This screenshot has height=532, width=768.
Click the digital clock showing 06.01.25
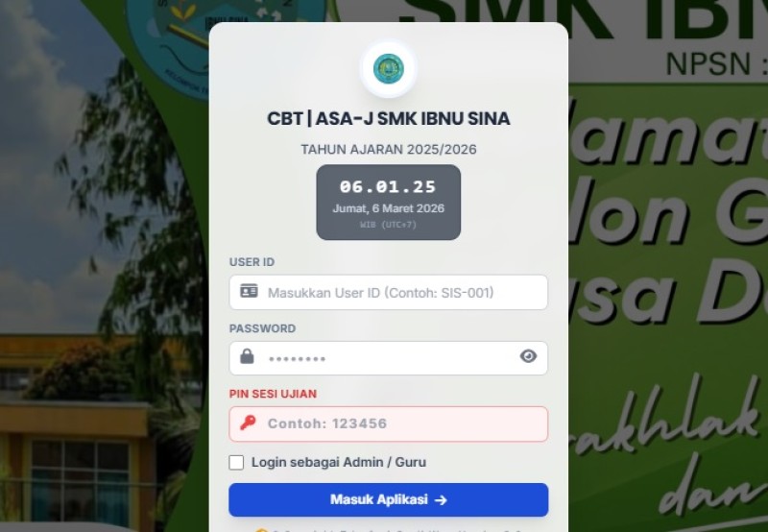[x=388, y=186]
